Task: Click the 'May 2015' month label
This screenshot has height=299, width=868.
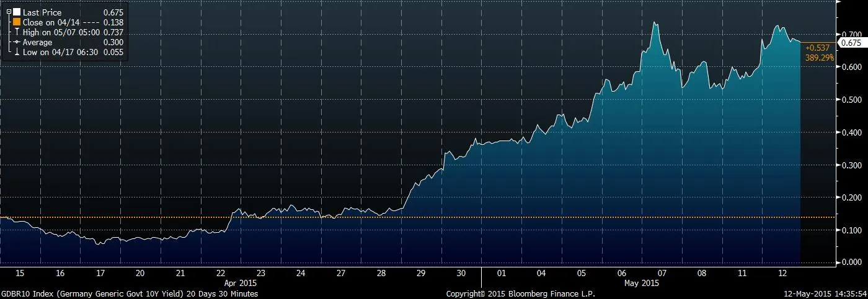Action: pyautogui.click(x=642, y=282)
